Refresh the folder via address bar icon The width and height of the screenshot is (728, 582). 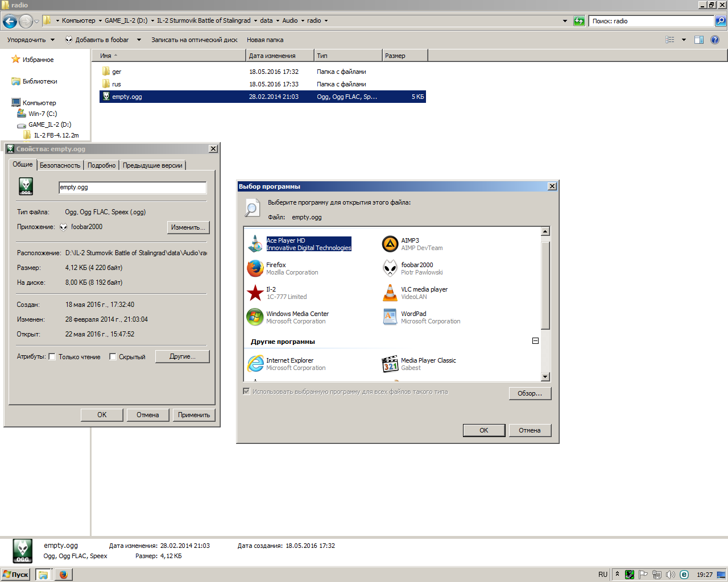(579, 21)
